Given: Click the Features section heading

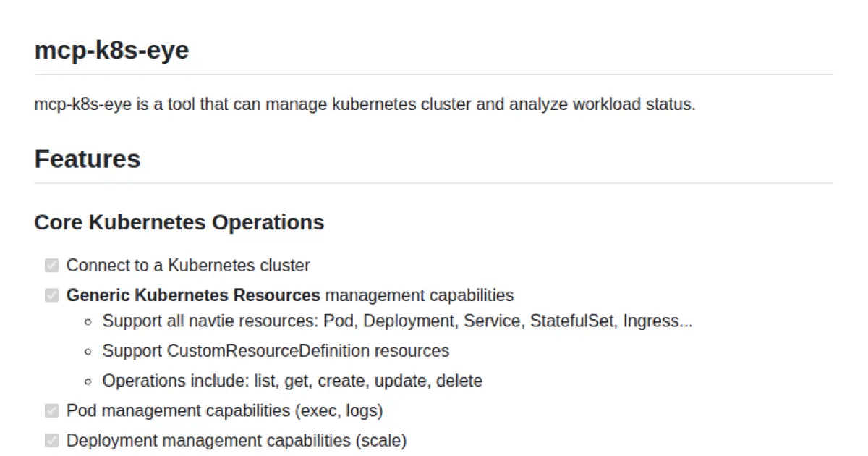Looking at the screenshot, I should [87, 159].
